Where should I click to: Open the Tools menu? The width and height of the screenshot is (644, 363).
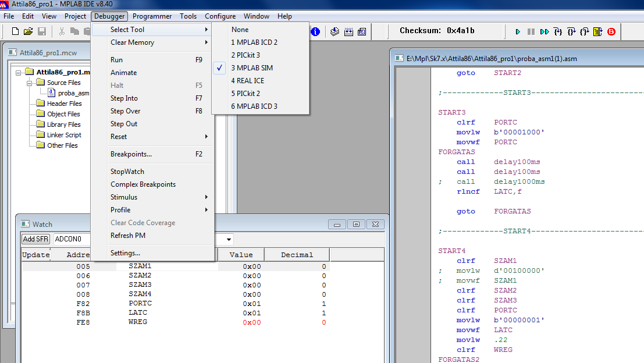pos(188,16)
